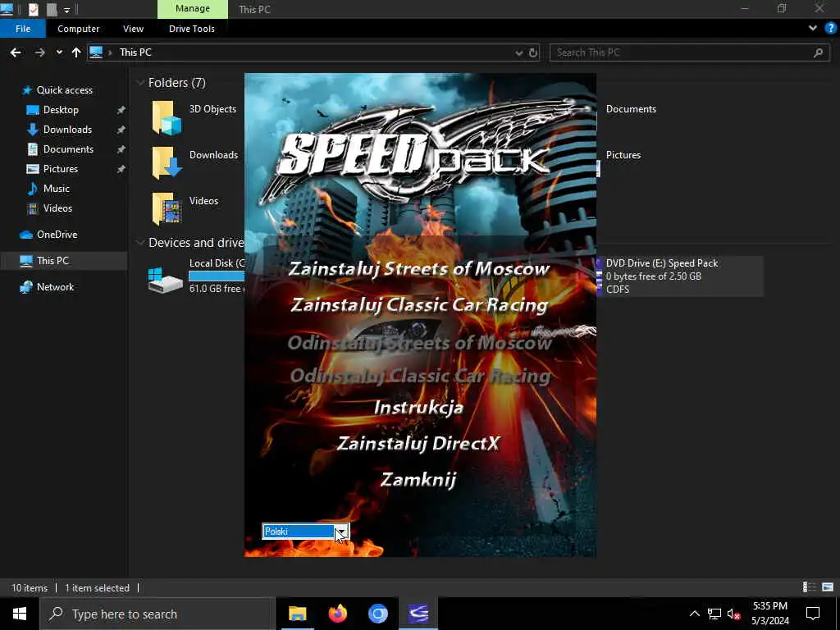Viewport: 840px width, 630px height.
Task: Switch to details view layout icon
Action: [x=809, y=587]
